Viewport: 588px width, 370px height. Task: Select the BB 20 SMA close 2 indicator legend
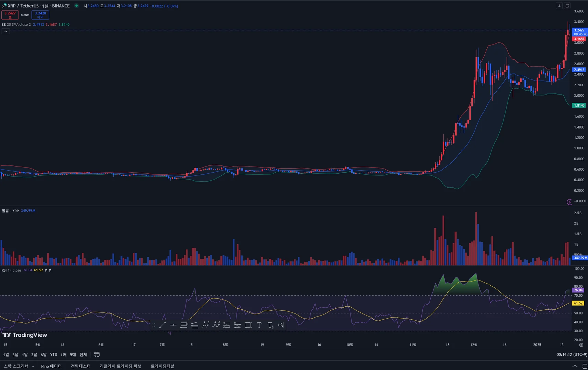point(16,24)
